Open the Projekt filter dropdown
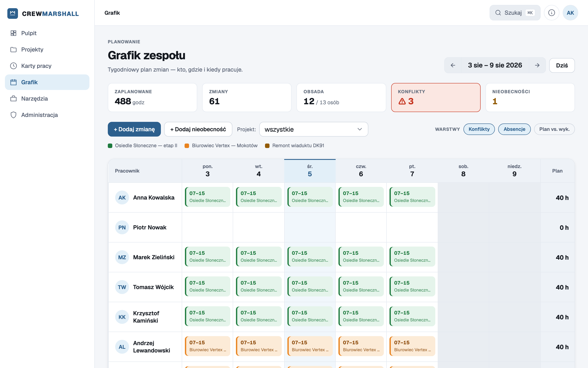 (314, 129)
